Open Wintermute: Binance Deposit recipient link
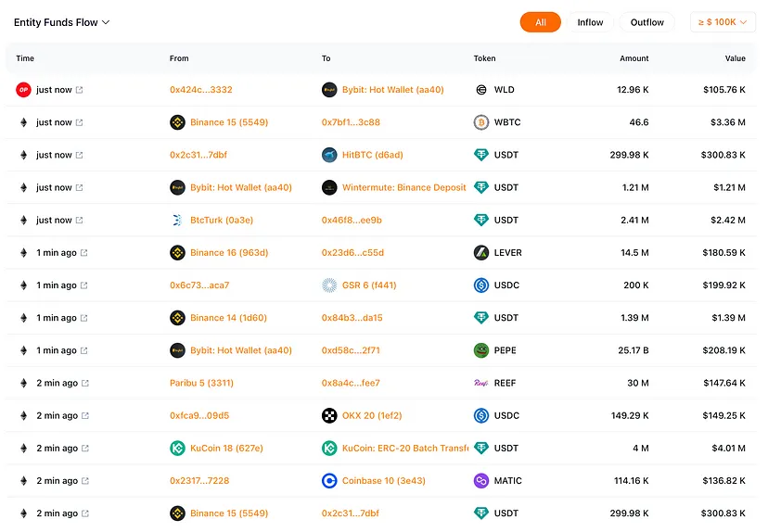 (403, 187)
